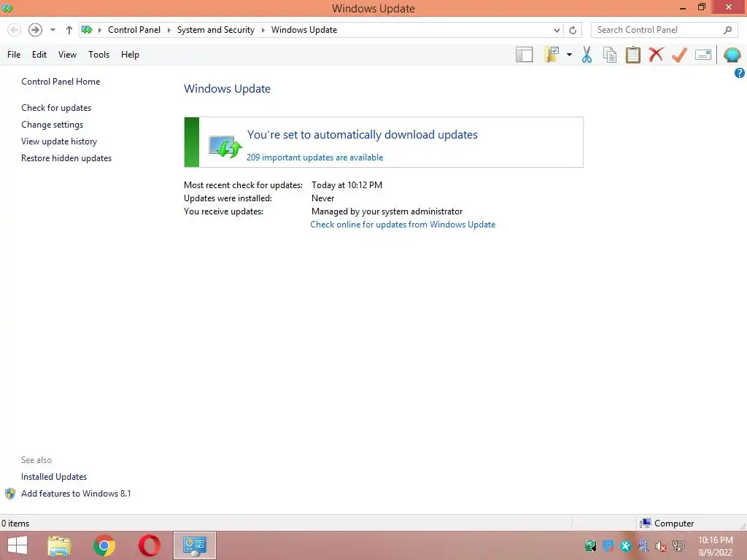Open the blue question mark Help icon

click(x=740, y=73)
